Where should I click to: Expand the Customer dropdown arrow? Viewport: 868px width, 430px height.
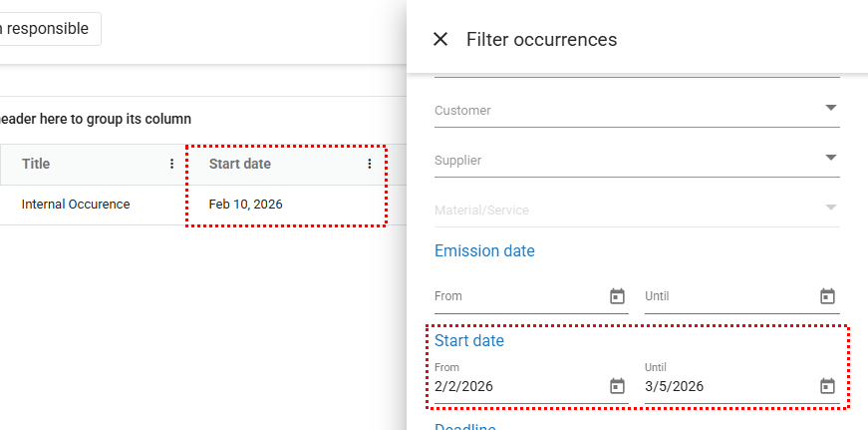click(x=830, y=108)
